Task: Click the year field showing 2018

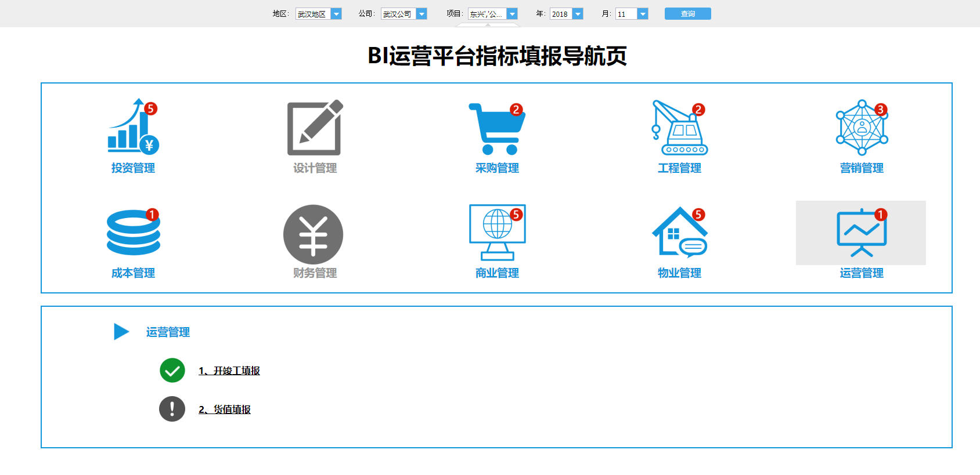Action: [561, 14]
